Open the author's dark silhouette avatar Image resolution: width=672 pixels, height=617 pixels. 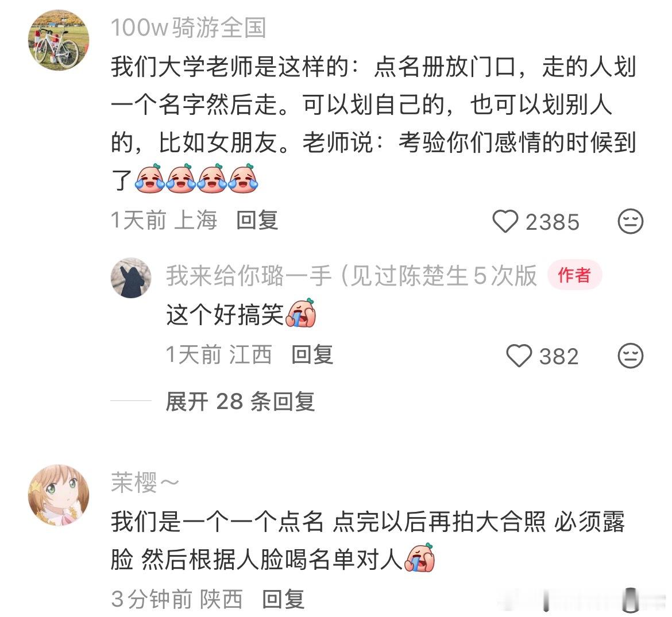click(131, 278)
